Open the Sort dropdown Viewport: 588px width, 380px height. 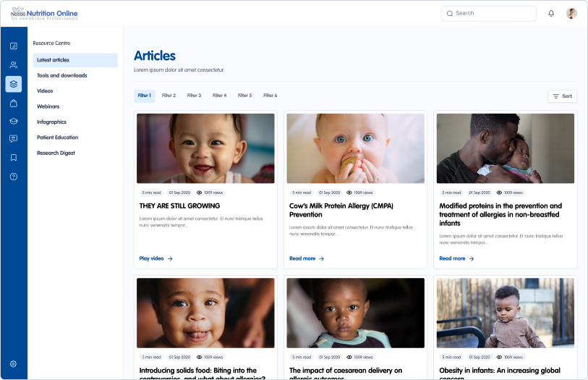click(562, 96)
